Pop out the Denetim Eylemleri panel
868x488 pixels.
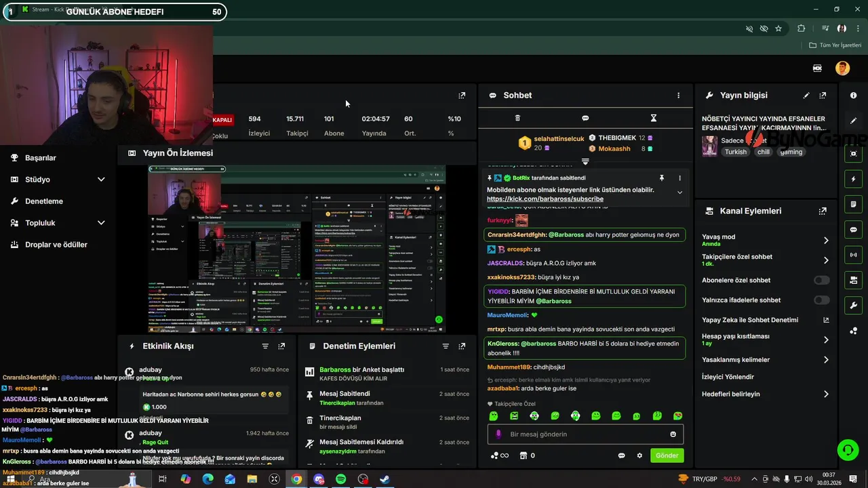462,346
